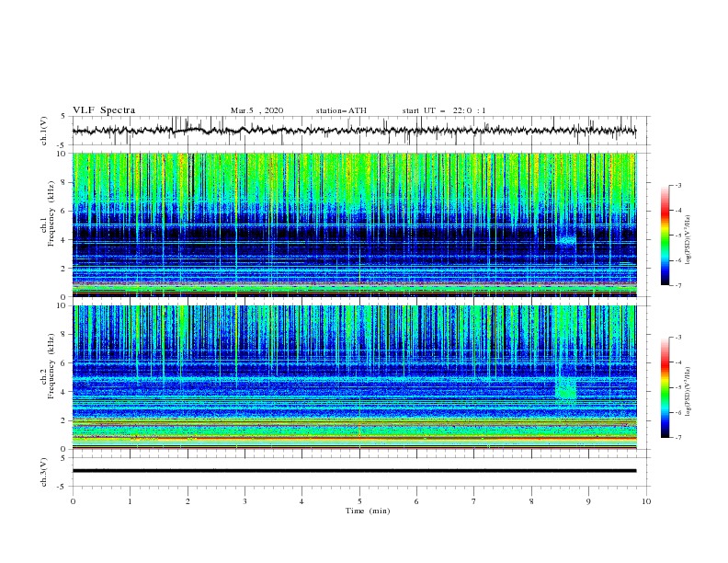The width and height of the screenshot is (728, 563).
Task: Click the 'ch.1(V)' waveform axis label
Action: coord(44,131)
